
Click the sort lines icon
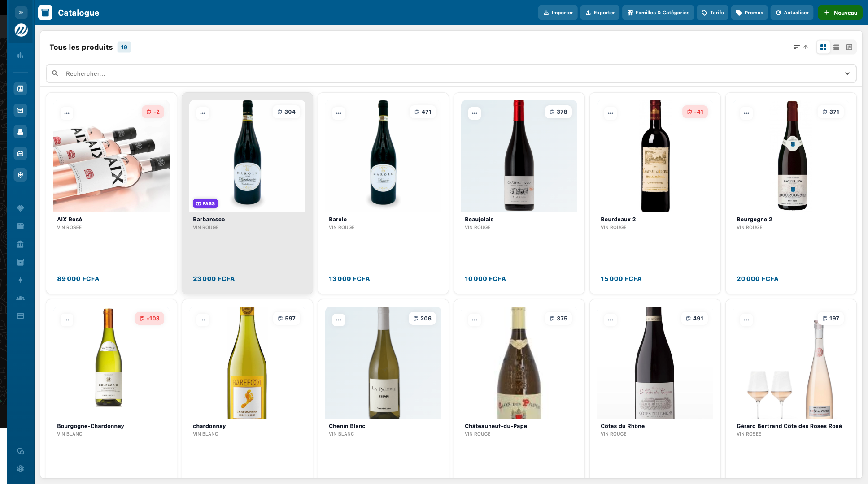796,47
